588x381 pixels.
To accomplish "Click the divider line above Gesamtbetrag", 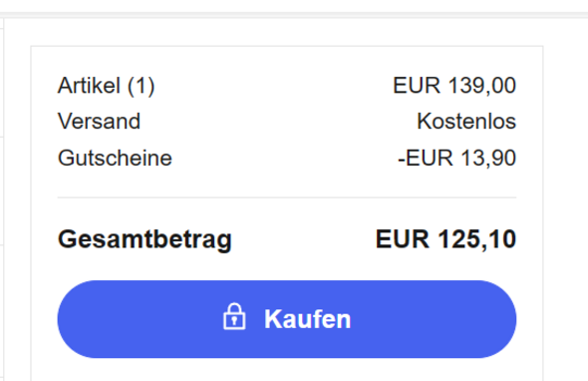I will pyautogui.click(x=287, y=197).
